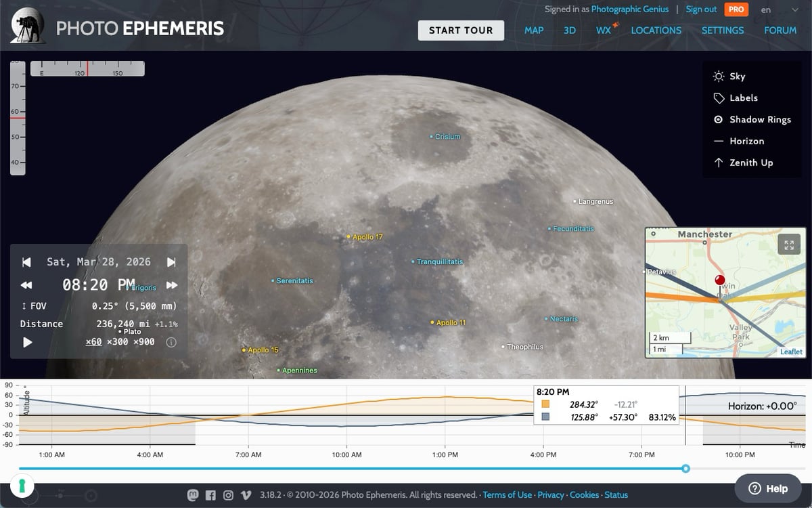Open the Status footer link
Screen dimensions: 812x508
(616, 495)
